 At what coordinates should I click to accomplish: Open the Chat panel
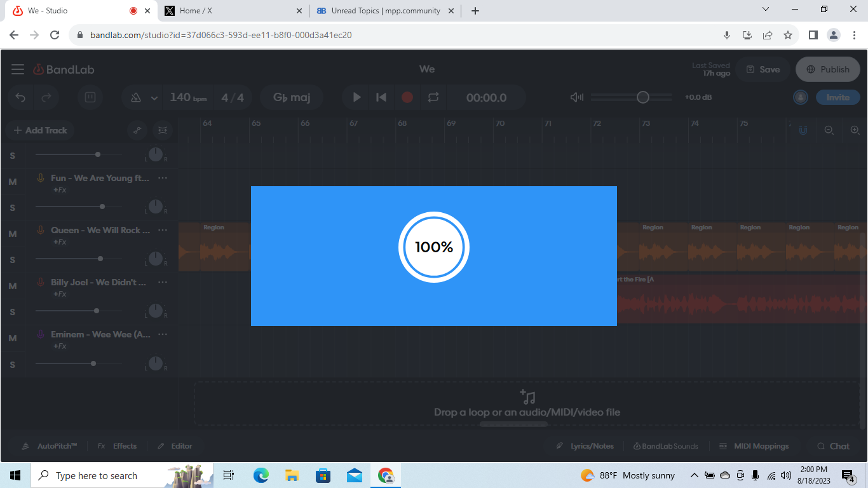point(833,446)
